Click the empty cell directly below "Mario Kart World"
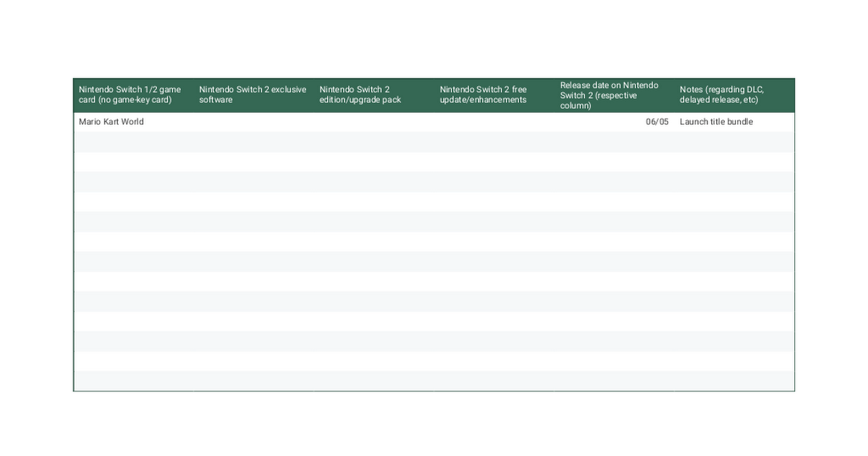This screenshot has width=868, height=456. coord(133,142)
